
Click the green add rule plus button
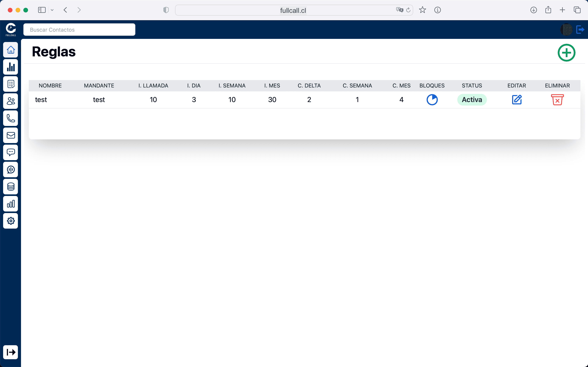(x=566, y=53)
